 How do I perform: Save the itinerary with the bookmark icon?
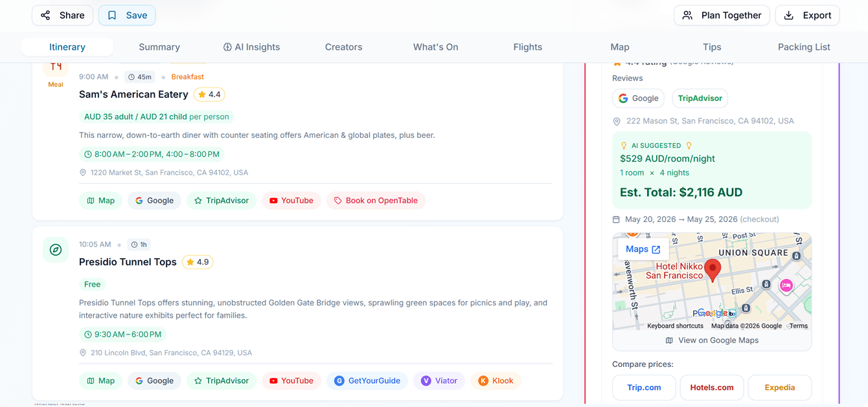coord(115,15)
